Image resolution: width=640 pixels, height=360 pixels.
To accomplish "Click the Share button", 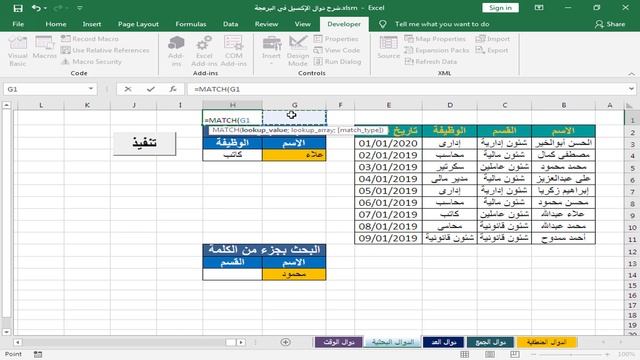I will 610,24.
